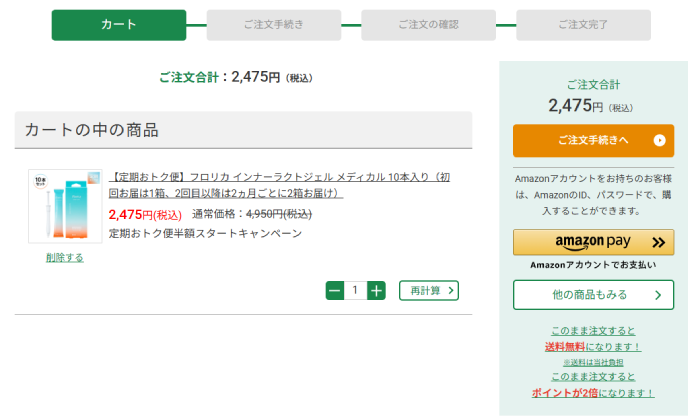
Task: Select the ご注文完了 step tab
Action: (x=583, y=25)
